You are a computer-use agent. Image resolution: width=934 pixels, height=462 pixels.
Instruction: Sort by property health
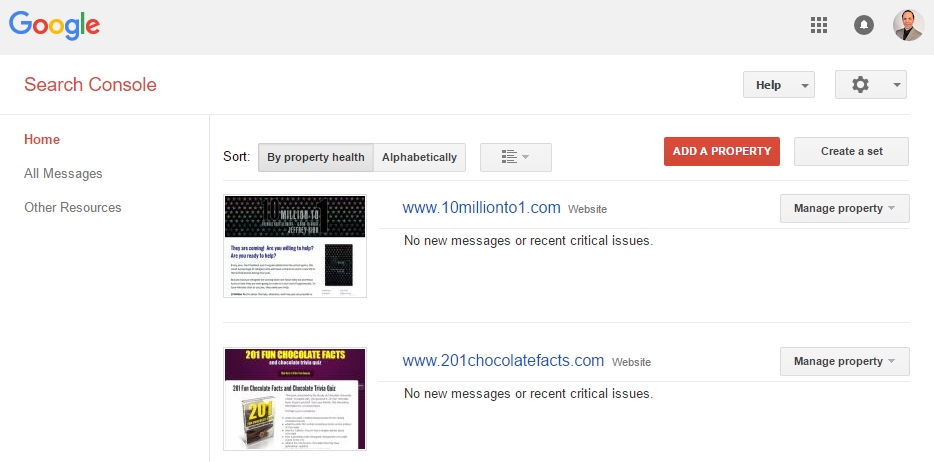[x=316, y=157]
